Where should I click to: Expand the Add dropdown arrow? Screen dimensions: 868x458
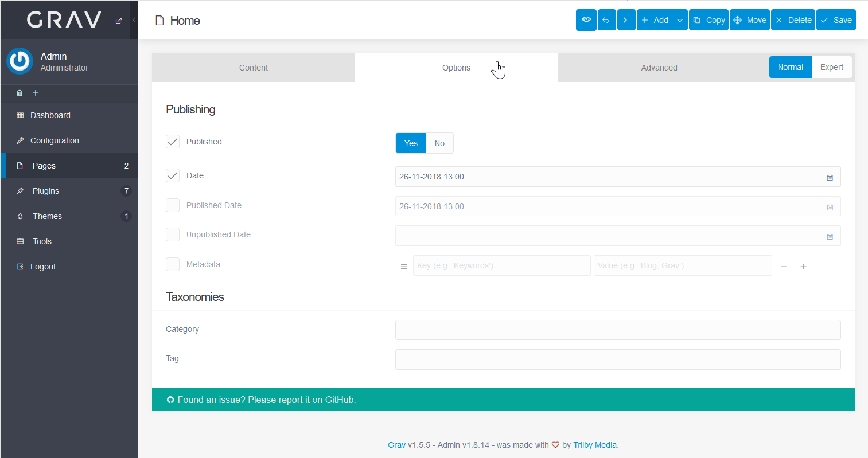point(680,20)
